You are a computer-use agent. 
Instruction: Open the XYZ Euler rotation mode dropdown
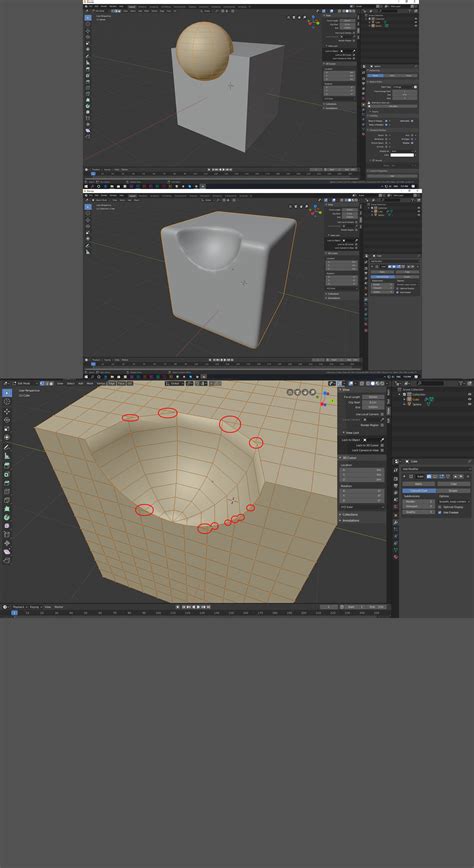pos(362,507)
